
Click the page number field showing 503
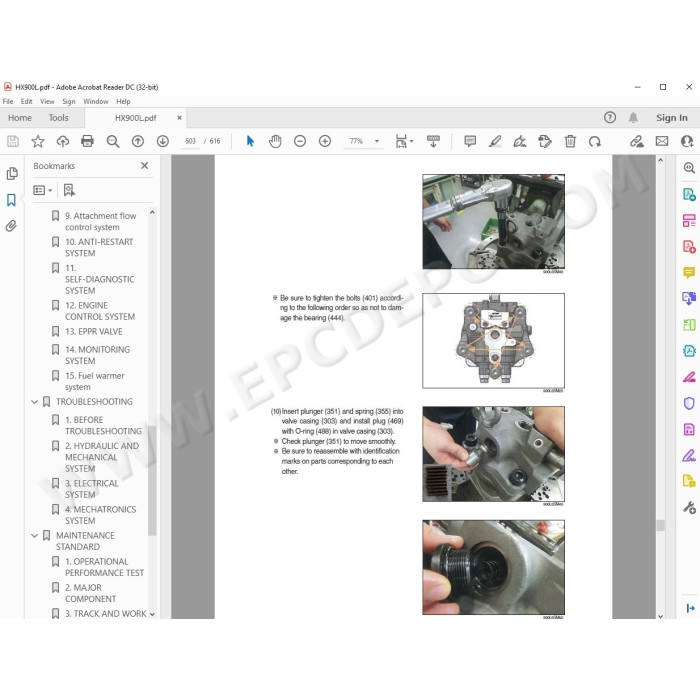click(x=191, y=142)
